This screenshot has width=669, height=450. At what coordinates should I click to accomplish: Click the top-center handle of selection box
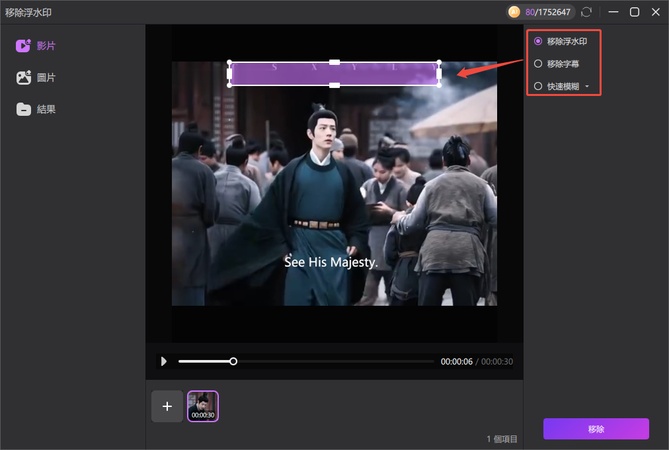[334, 62]
